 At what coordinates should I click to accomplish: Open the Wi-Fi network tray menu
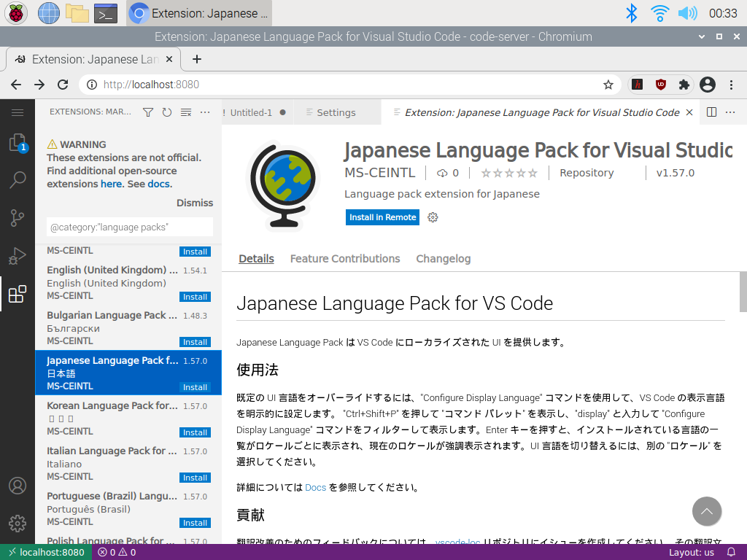pyautogui.click(x=659, y=13)
